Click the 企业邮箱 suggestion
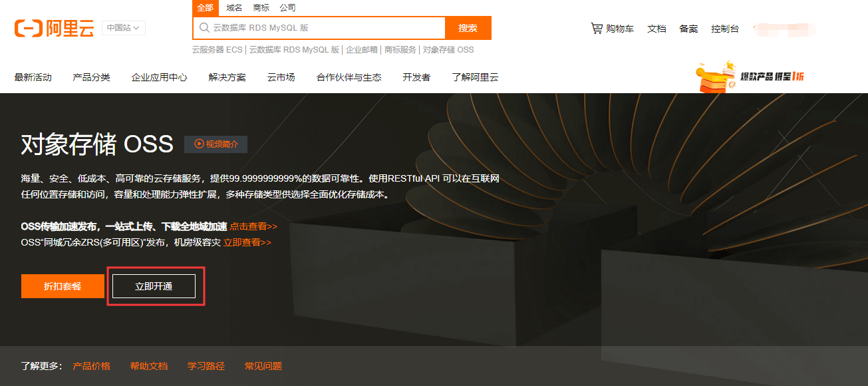 point(362,50)
